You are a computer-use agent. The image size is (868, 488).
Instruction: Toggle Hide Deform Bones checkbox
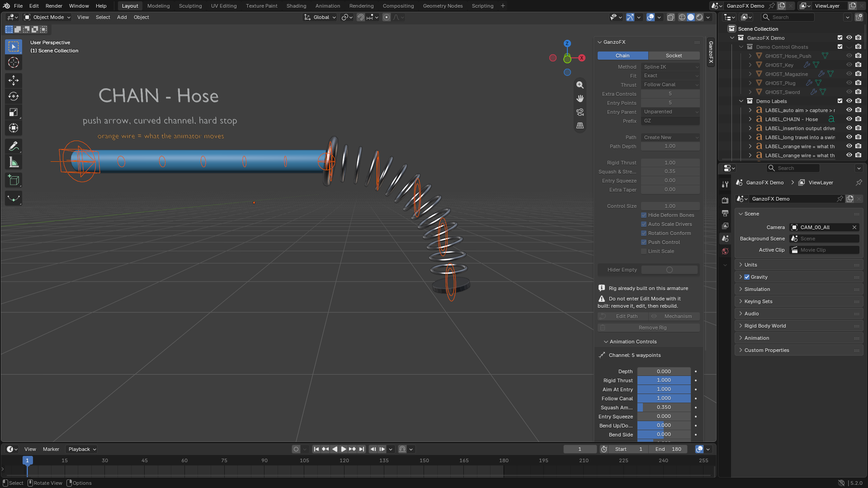(644, 215)
